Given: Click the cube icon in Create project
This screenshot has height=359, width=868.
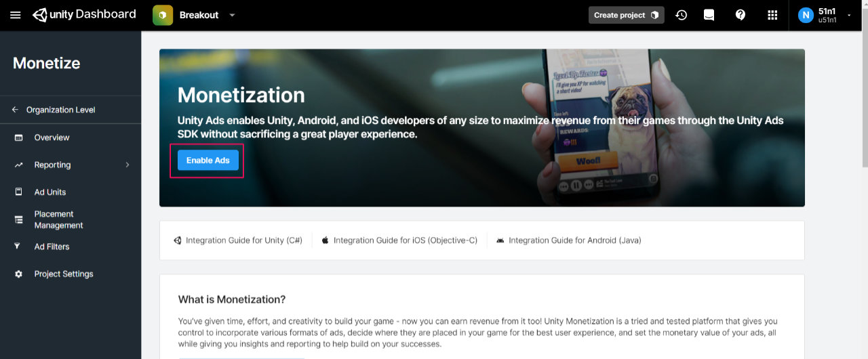Looking at the screenshot, I should click(654, 15).
